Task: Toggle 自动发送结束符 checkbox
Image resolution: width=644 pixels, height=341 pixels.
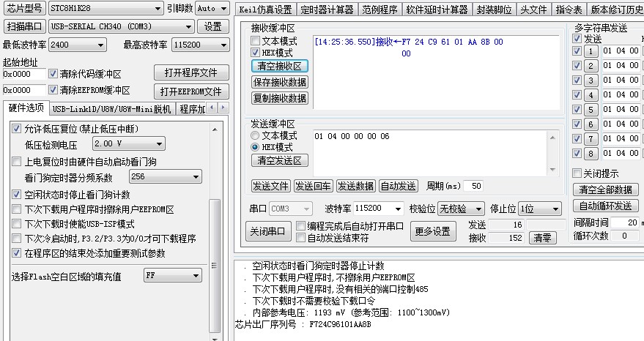Action: [x=300, y=238]
